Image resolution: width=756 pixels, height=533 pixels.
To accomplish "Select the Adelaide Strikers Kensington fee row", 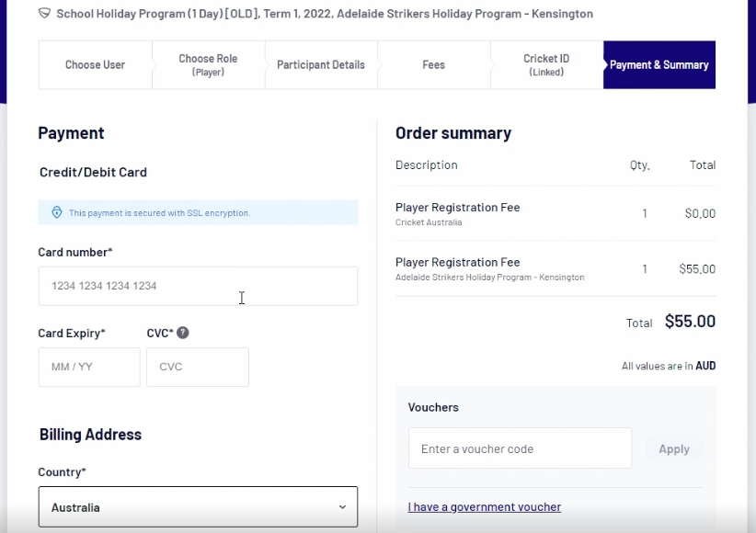I will point(555,268).
